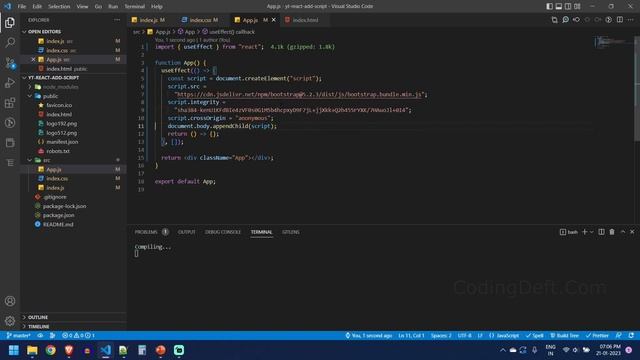Open manifest.json in the file tree

tap(62, 142)
